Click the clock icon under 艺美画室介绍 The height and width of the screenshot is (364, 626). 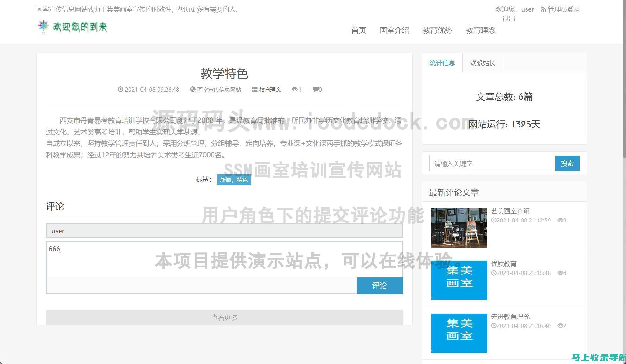coord(494,220)
